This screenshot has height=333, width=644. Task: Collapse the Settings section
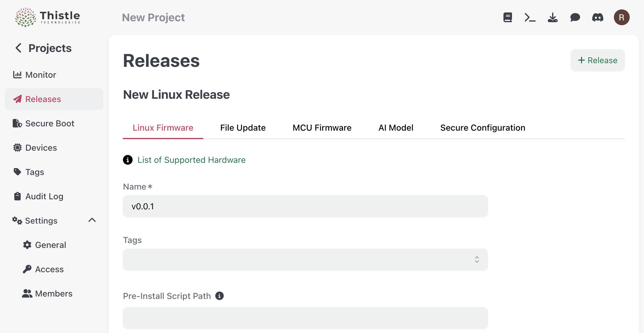click(x=92, y=221)
